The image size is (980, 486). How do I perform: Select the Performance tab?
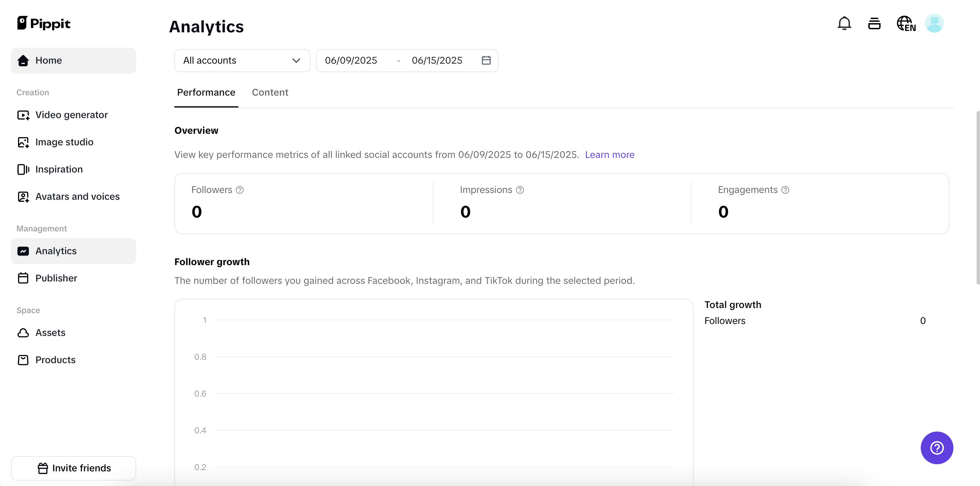coord(206,93)
